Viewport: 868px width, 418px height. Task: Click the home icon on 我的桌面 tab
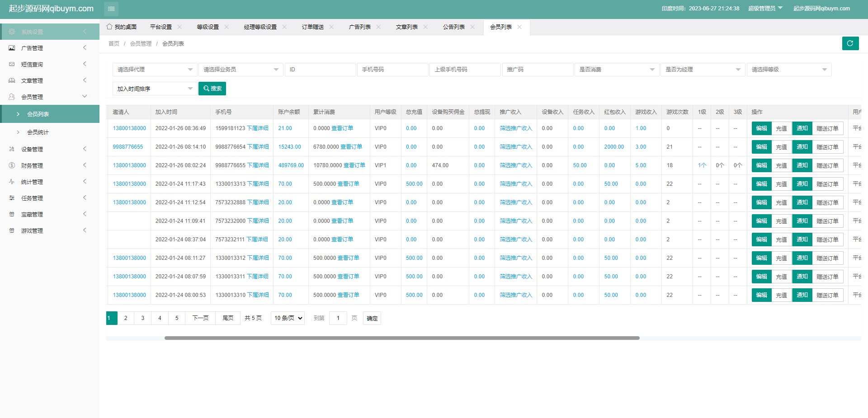[x=109, y=27]
